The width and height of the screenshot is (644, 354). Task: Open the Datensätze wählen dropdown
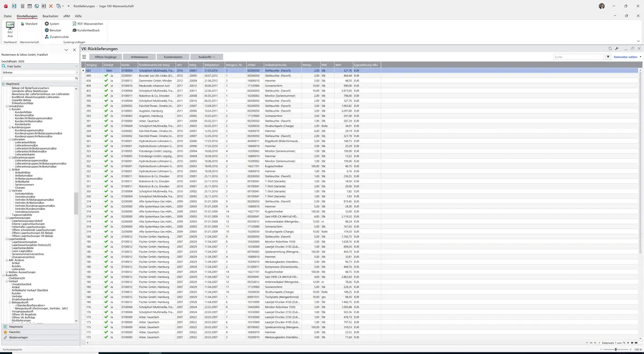(627, 57)
